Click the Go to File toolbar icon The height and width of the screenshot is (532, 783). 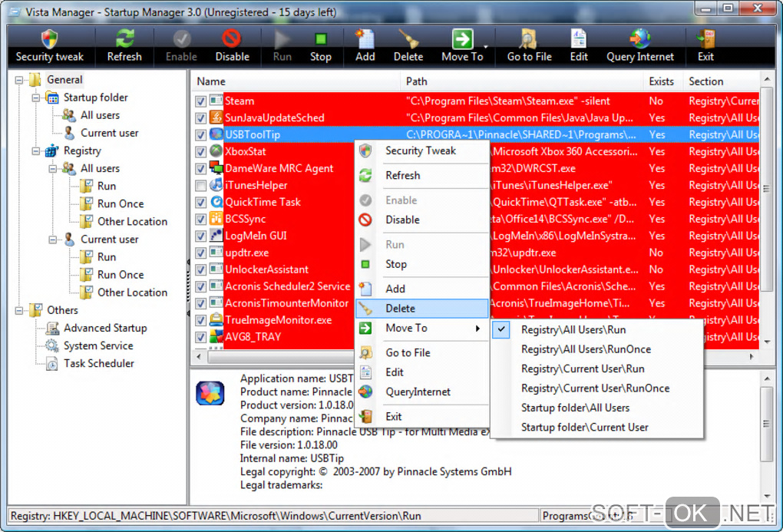(x=528, y=38)
